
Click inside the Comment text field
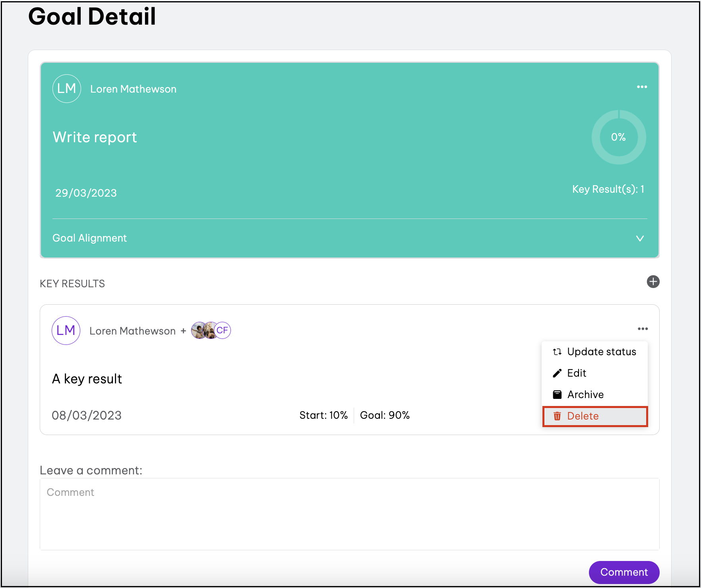(349, 514)
